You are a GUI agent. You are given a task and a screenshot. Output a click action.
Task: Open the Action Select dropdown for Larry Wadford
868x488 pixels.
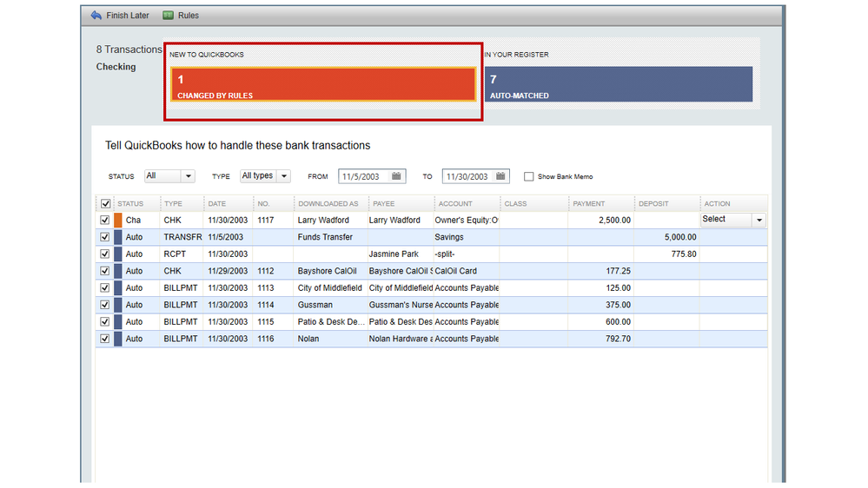pyautogui.click(x=733, y=220)
